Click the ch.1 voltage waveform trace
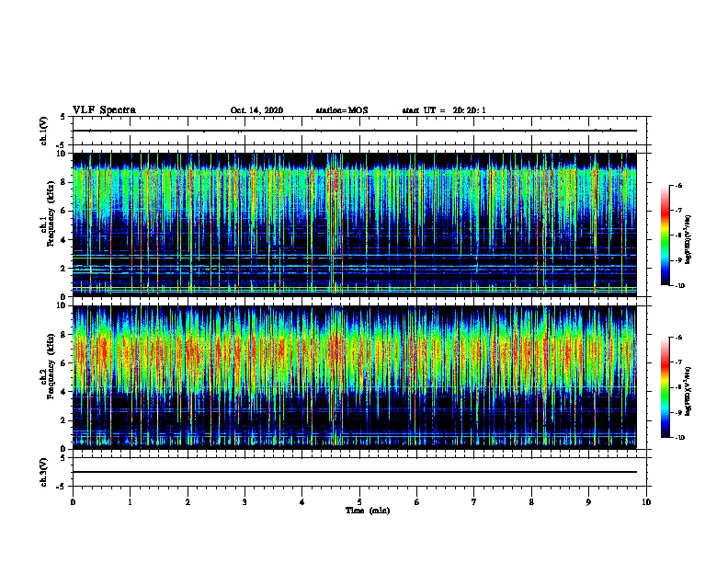The width and height of the screenshot is (728, 563). coord(355,131)
